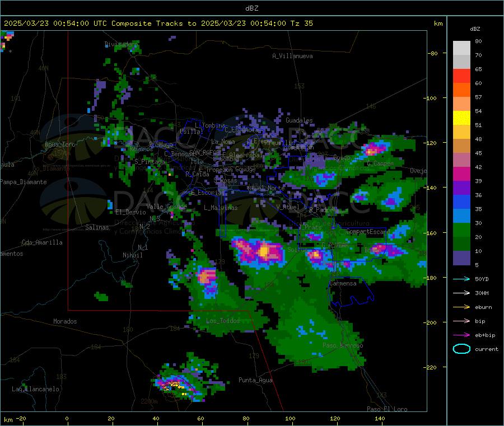Viewport: 504px width, 426px height.
Task: Click the 'L_Tombina' map label
Action: [x=210, y=125]
